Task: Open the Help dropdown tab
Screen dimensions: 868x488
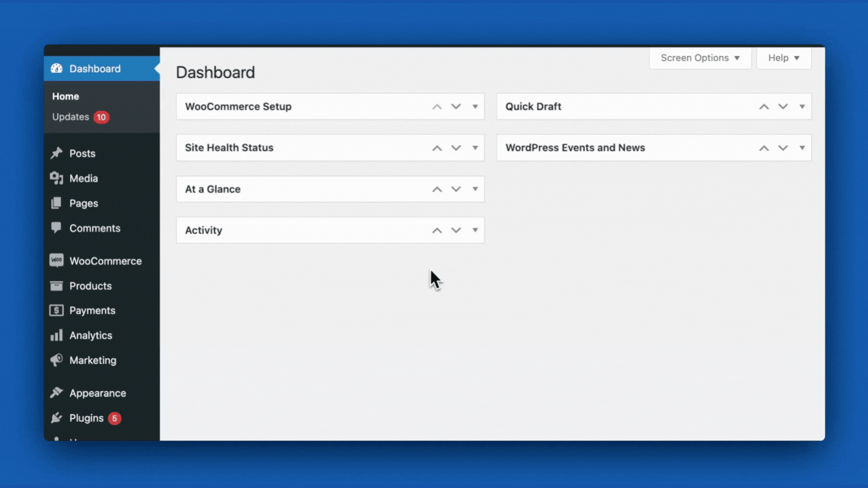Action: pyautogui.click(x=784, y=58)
